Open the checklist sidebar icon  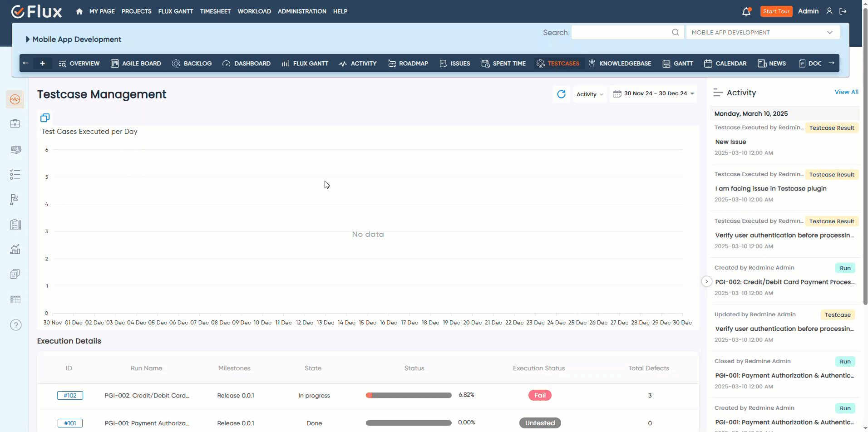tap(15, 175)
